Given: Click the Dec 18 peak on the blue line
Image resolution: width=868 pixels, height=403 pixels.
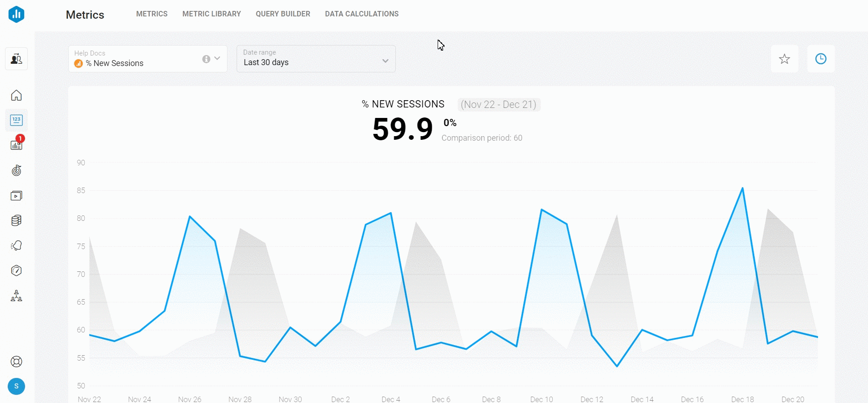Looking at the screenshot, I should 742,188.
